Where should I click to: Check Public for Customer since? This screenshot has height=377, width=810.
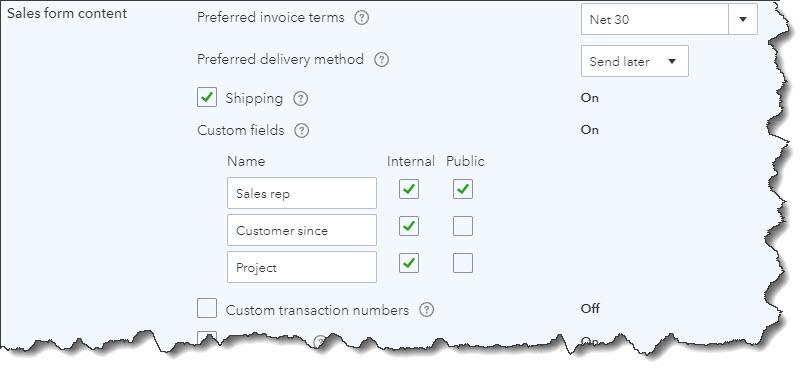click(x=463, y=226)
